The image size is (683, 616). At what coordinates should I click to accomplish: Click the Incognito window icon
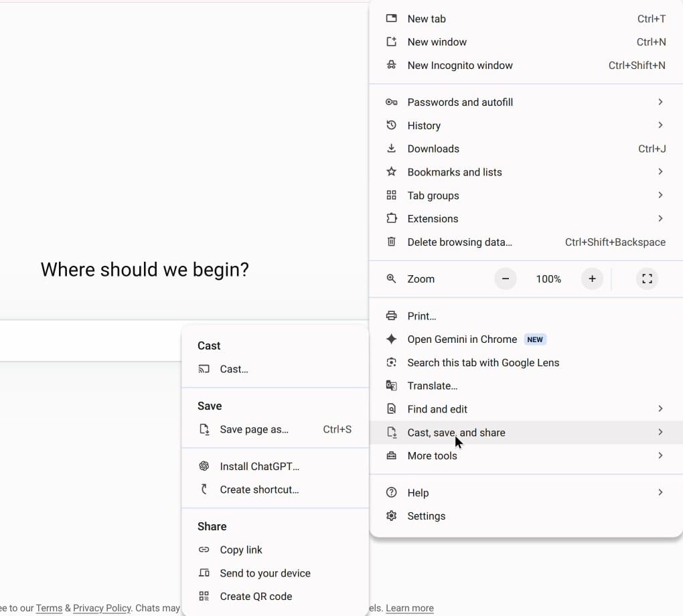pos(391,65)
